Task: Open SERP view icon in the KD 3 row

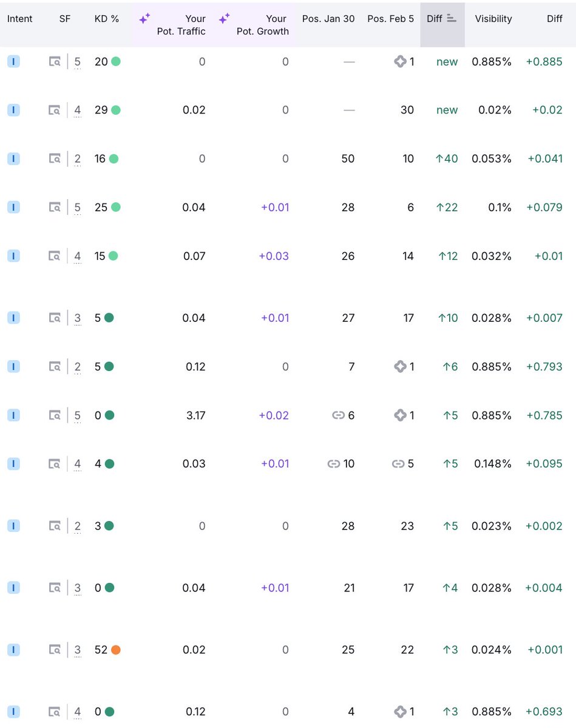Action: coord(55,526)
